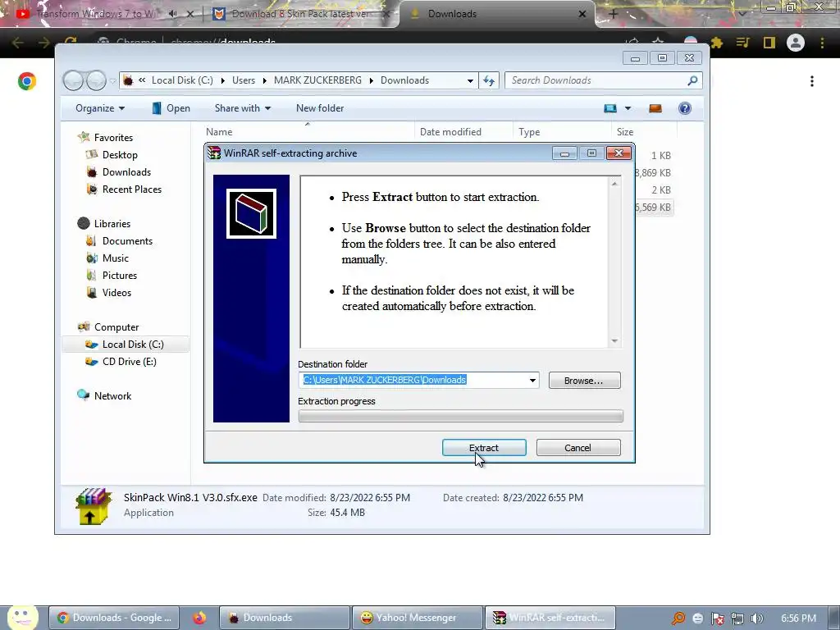The image size is (840, 630).
Task: Click the refresh button beside address bar
Action: click(x=489, y=80)
